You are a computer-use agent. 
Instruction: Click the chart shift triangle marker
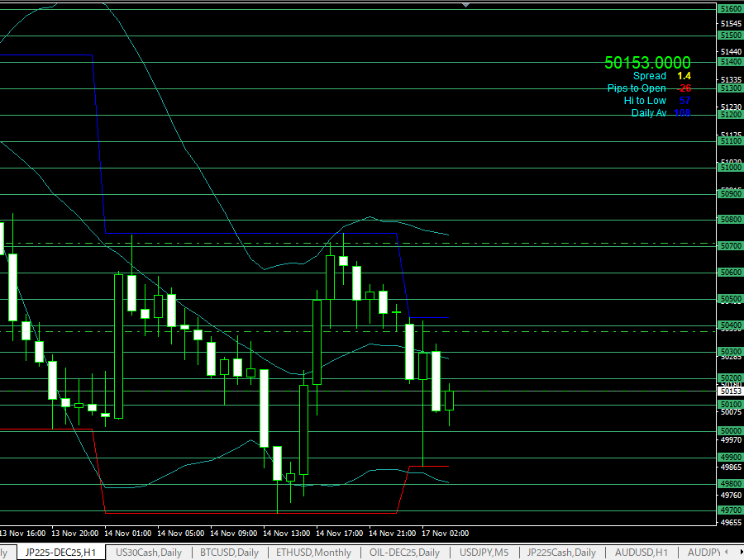[465, 5]
